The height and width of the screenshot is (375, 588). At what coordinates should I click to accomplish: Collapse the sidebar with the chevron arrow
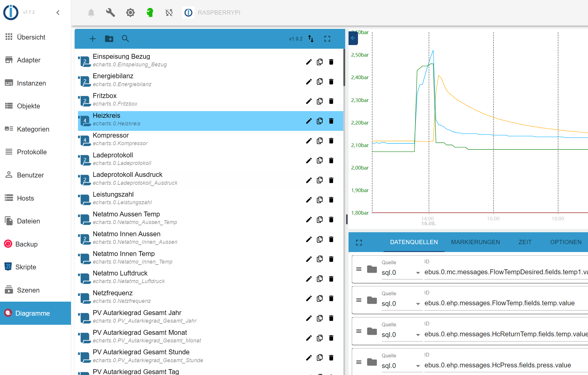58,12
